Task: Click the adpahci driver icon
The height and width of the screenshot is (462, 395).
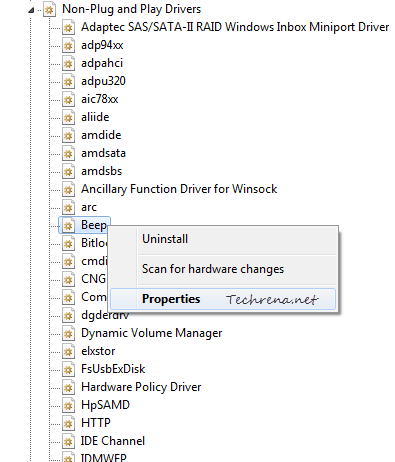Action: 68,63
